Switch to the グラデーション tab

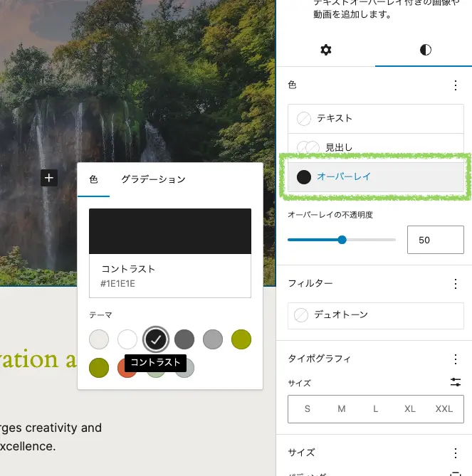pos(153,179)
